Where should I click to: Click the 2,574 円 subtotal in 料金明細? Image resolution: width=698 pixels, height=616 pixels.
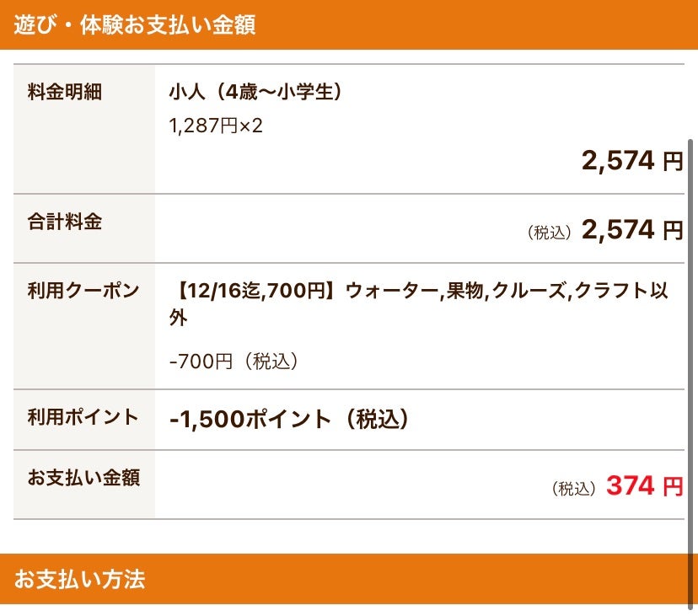coord(632,161)
